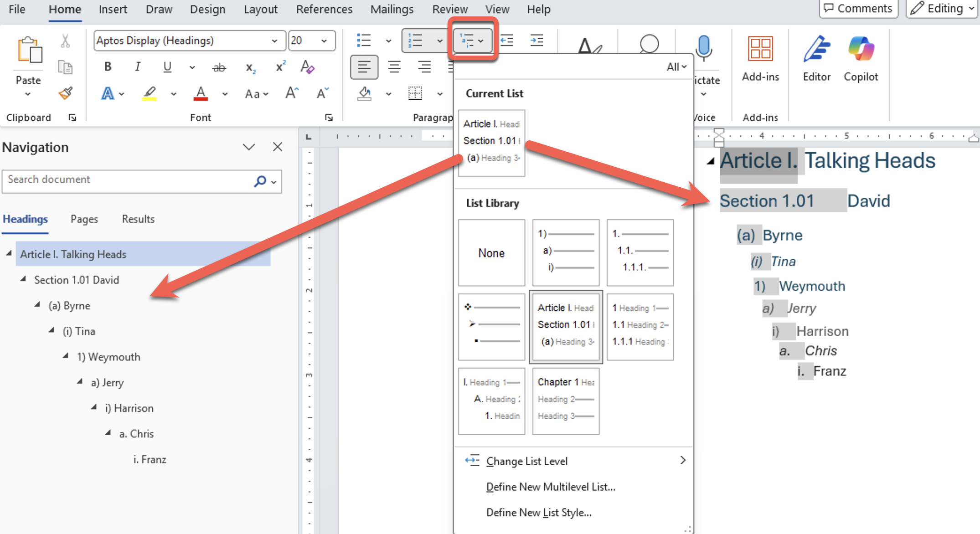The height and width of the screenshot is (534, 980).
Task: Open the font name dropdown
Action: pos(274,41)
